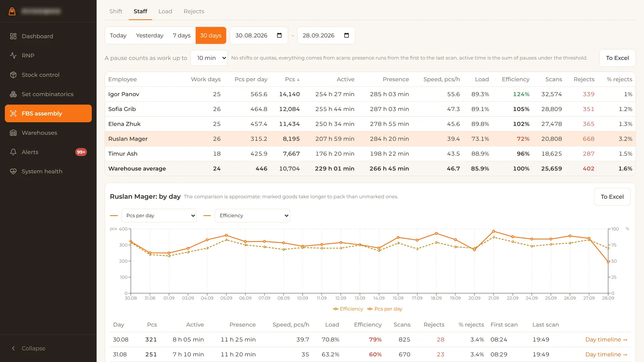Switch to the Rejects tab
Viewport: 644px width, 362px height.
tap(194, 11)
